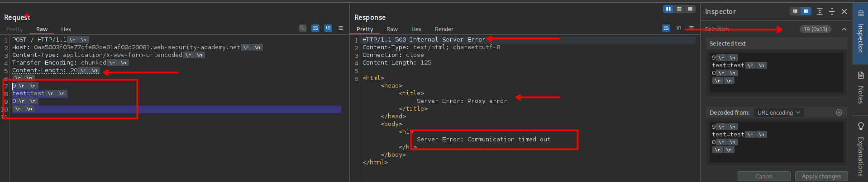
Task: Toggle word wrap in Response viewer
Action: click(x=666, y=28)
